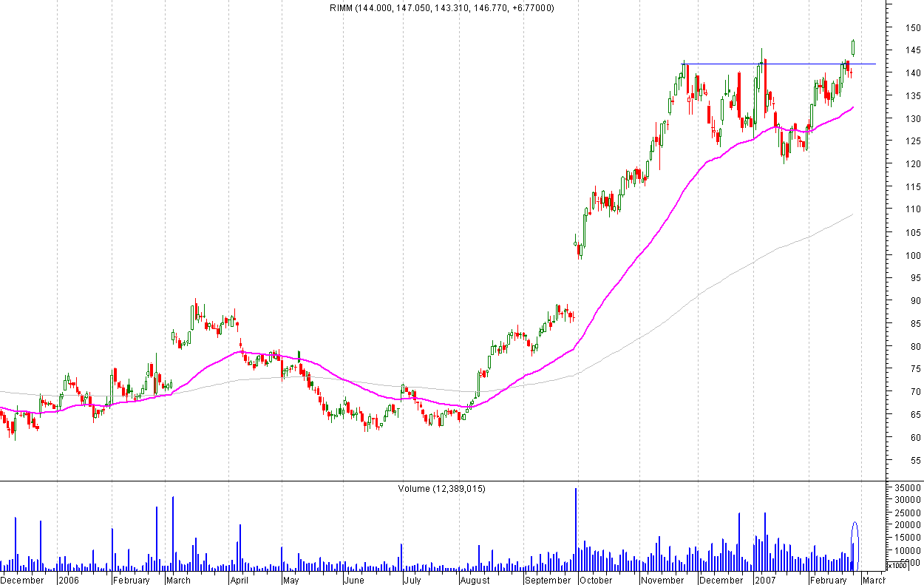Click the August label on date axis
Image resolution: width=924 pixels, height=585 pixels.
coord(475,580)
